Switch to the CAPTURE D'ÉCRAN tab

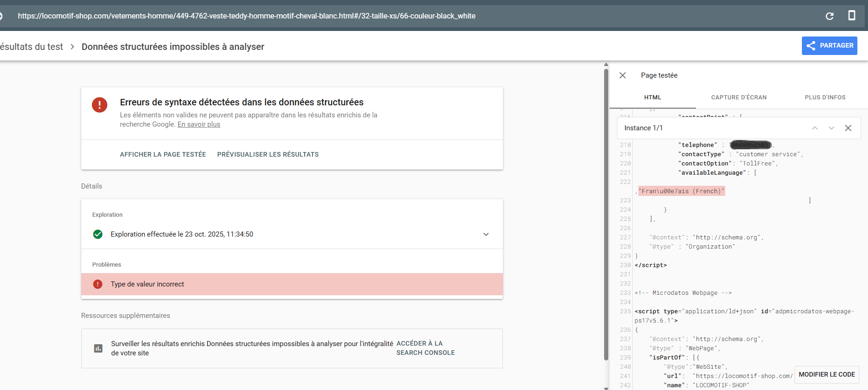click(739, 97)
